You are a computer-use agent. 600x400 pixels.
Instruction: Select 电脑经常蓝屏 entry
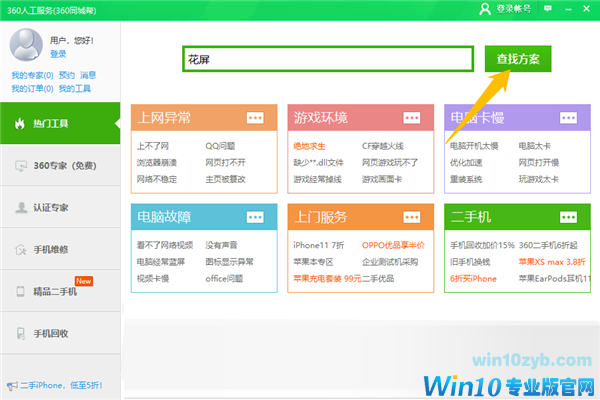161,262
